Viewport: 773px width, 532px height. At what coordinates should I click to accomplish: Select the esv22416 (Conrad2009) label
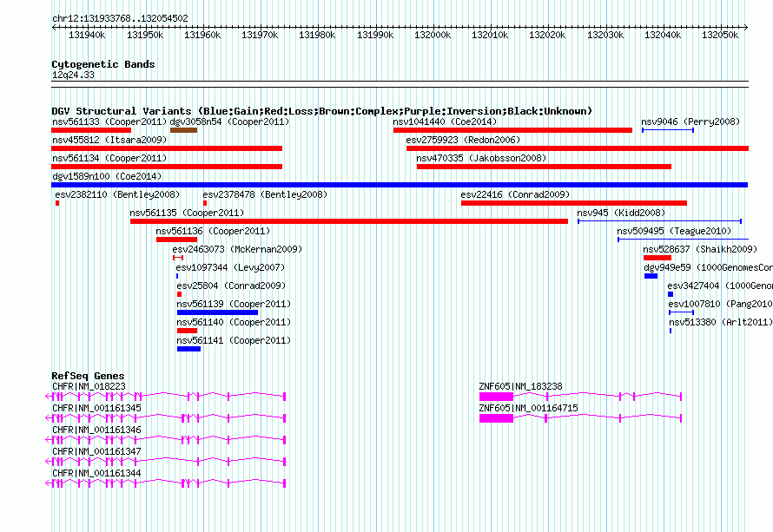(x=515, y=194)
